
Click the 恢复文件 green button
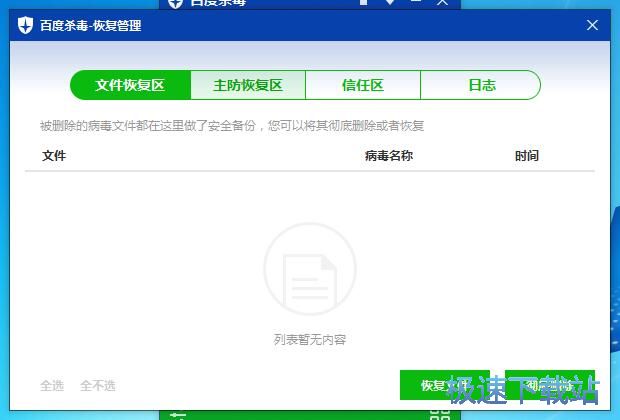coord(445,385)
